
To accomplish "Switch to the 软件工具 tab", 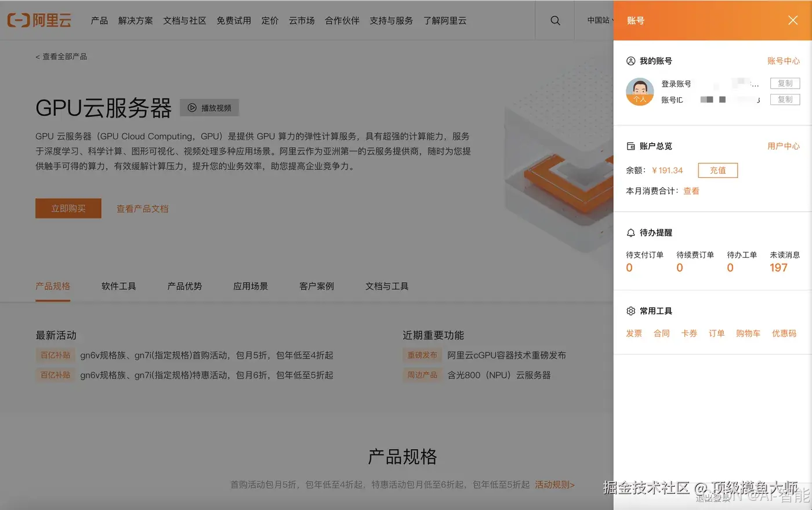I will click(x=118, y=286).
